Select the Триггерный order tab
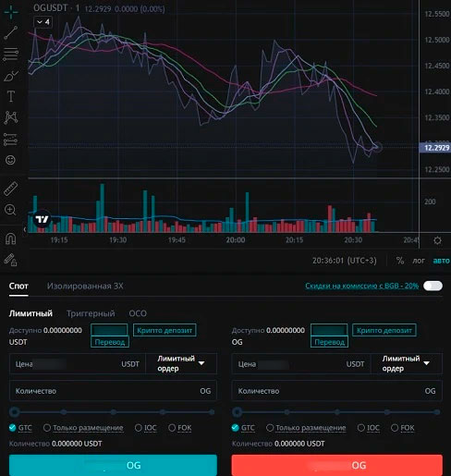 click(x=91, y=313)
